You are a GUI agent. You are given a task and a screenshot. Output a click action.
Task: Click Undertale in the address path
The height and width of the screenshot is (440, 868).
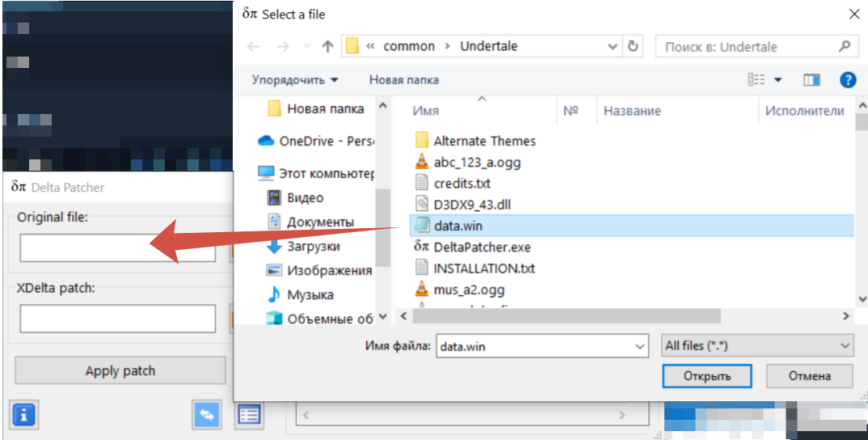[489, 46]
